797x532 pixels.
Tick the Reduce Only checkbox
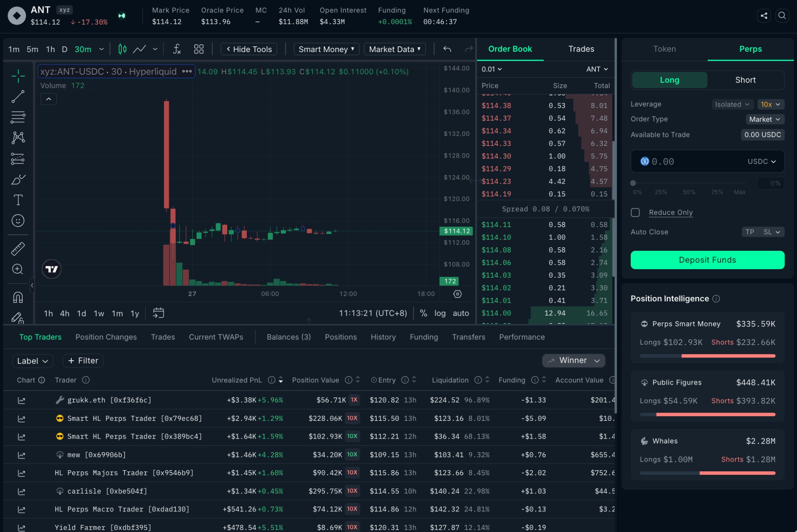pyautogui.click(x=635, y=212)
